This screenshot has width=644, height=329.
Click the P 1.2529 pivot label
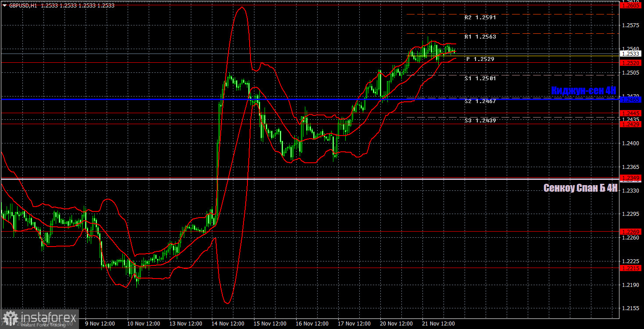point(480,59)
